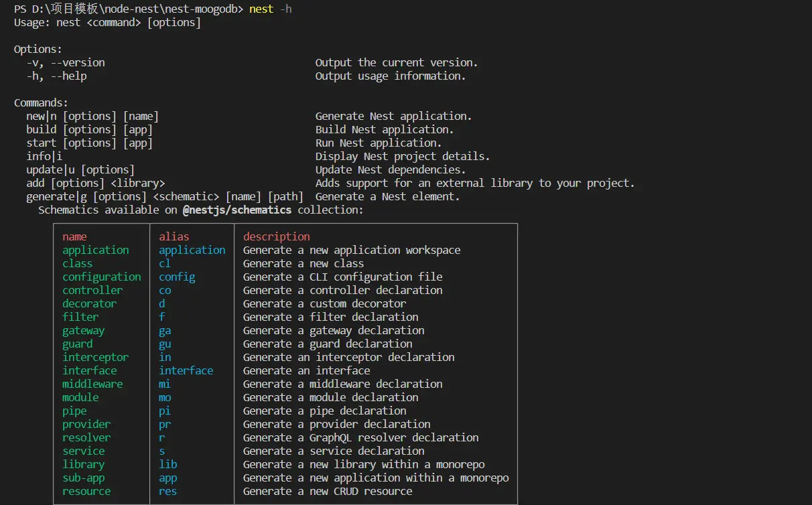812x505 pixels.
Task: Click the '-v, --version' option text
Action: [x=66, y=62]
